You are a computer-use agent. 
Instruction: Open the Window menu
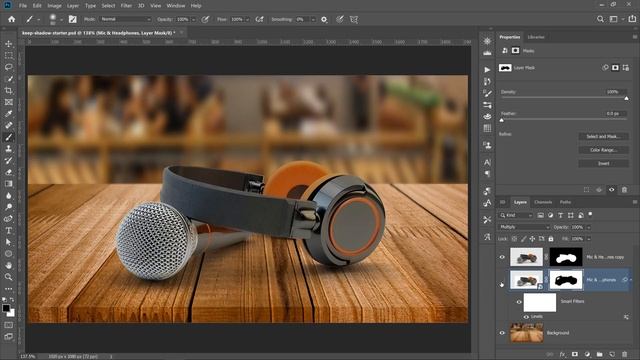tap(176, 6)
